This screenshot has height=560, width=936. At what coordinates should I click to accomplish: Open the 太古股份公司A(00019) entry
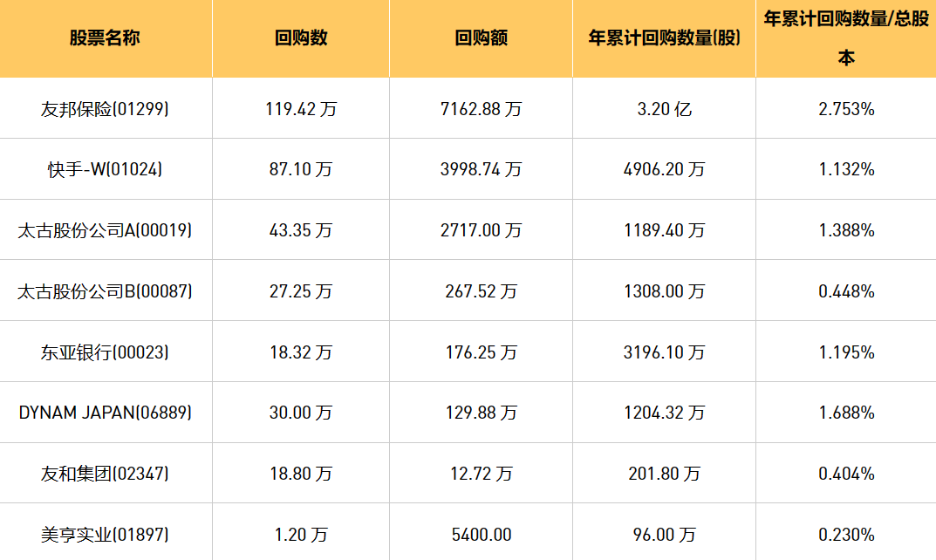pyautogui.click(x=105, y=230)
